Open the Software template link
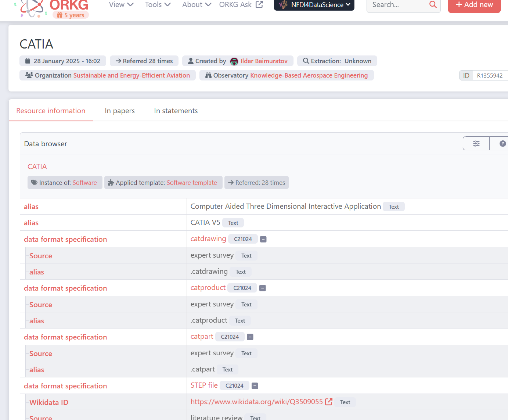The width and height of the screenshot is (508, 420). point(192,183)
